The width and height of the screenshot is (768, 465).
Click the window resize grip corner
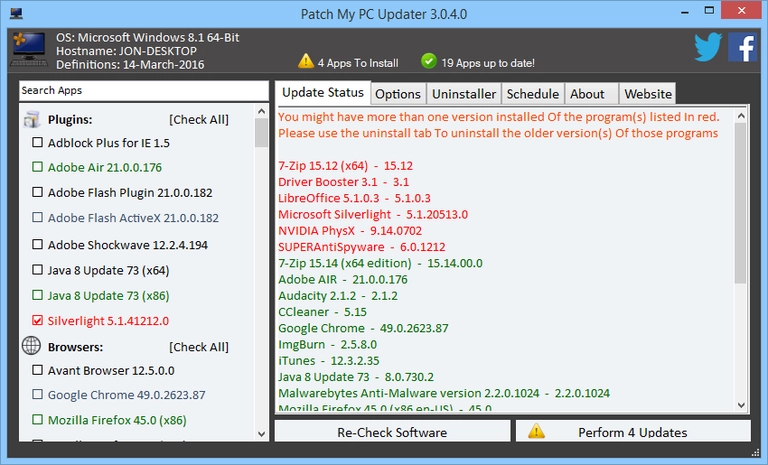[754, 451]
